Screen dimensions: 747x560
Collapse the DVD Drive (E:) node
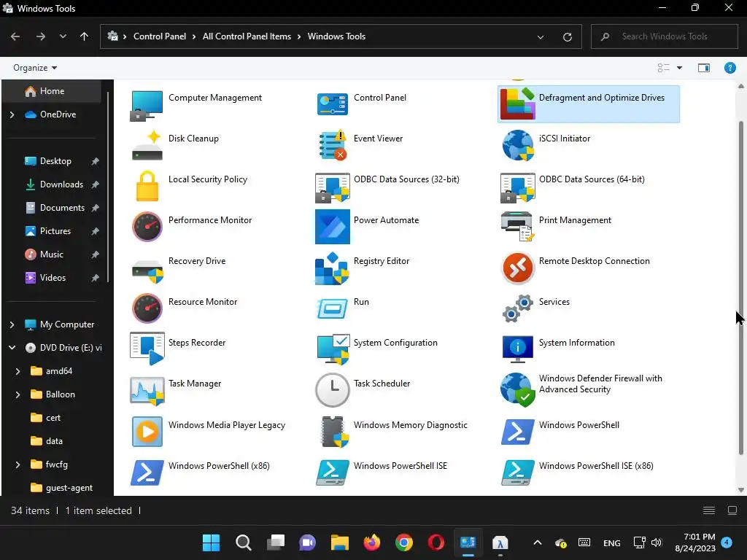pos(12,348)
